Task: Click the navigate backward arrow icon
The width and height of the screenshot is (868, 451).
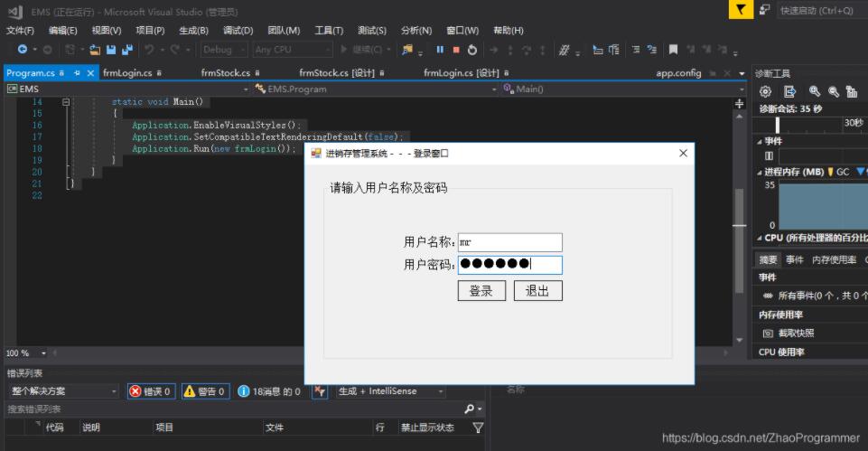Action: pos(23,50)
